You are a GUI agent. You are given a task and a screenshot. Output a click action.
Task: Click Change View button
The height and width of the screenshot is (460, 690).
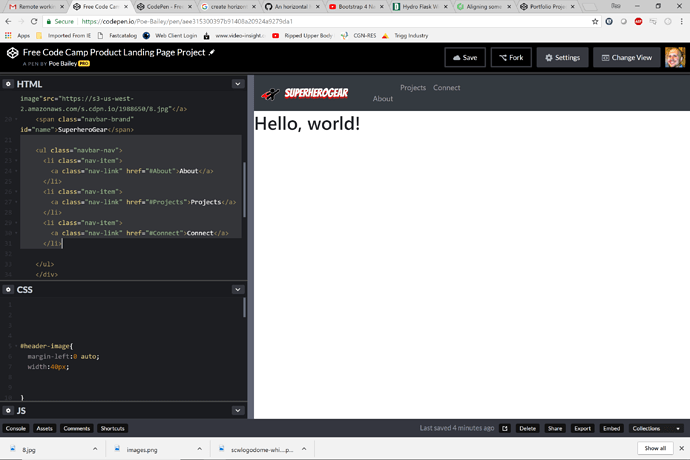[627, 57]
